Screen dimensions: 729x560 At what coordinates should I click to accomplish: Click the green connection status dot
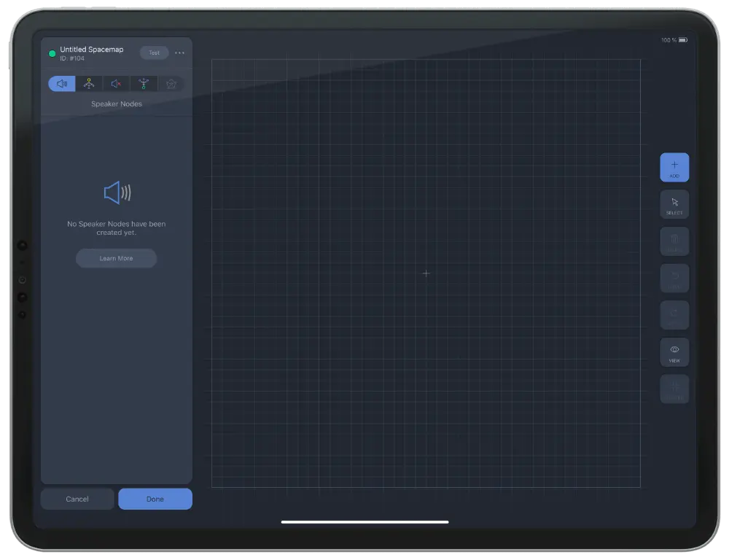pos(52,52)
